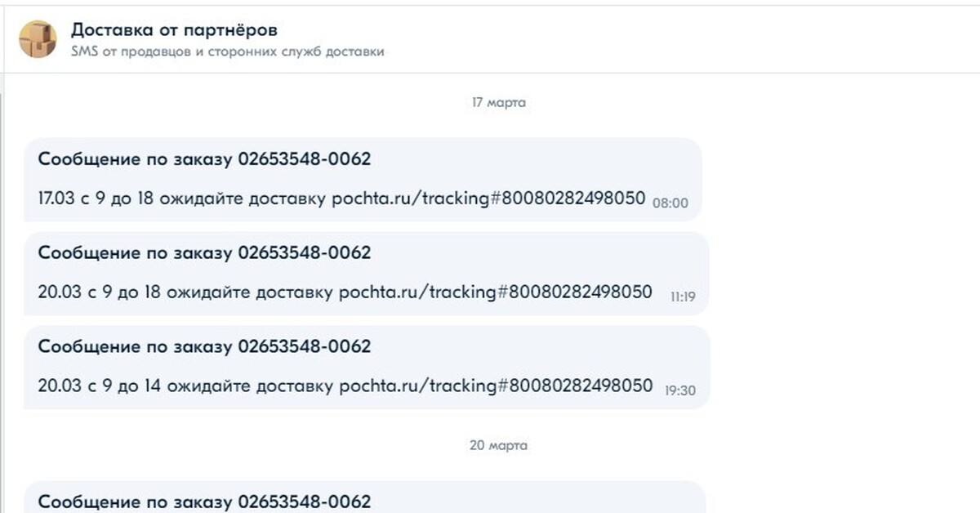Open the pochta.ru tracking link in the 19:30 message
This screenshot has width=980, height=513.
[x=495, y=386]
